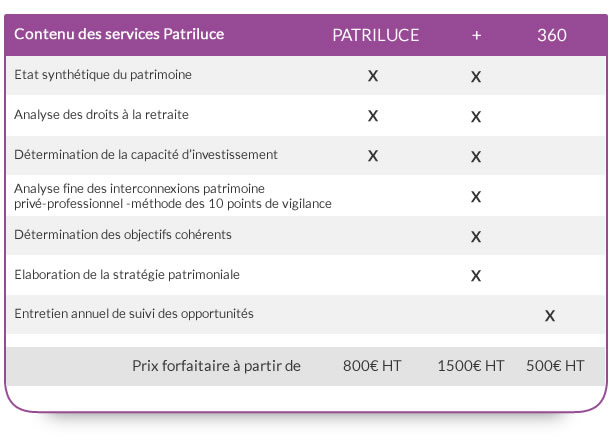Click X under PATRILUCE for capacité d'investissement

click(x=373, y=156)
